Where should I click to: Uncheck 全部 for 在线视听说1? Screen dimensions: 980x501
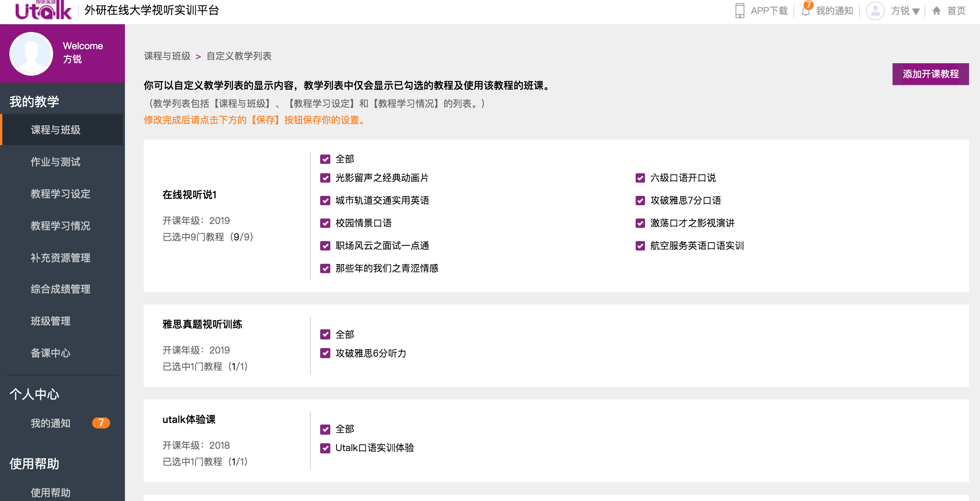tap(325, 159)
